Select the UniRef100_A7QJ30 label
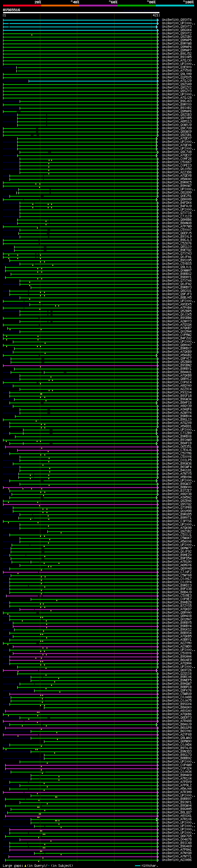Viewport: 197px width, 868px height. (x=176, y=61)
